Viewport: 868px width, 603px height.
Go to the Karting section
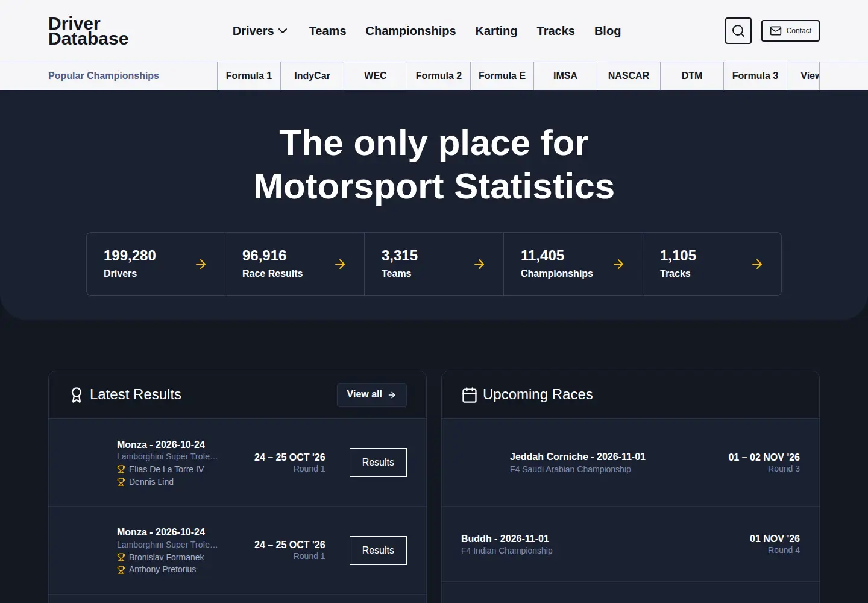[496, 31]
